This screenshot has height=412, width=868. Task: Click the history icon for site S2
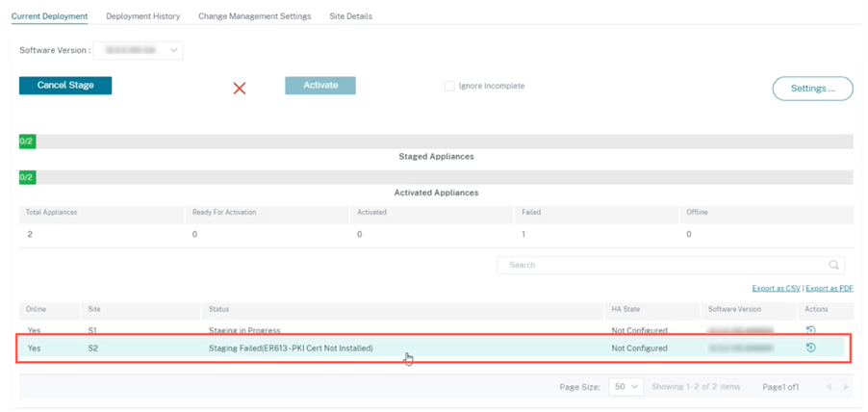pyautogui.click(x=810, y=348)
